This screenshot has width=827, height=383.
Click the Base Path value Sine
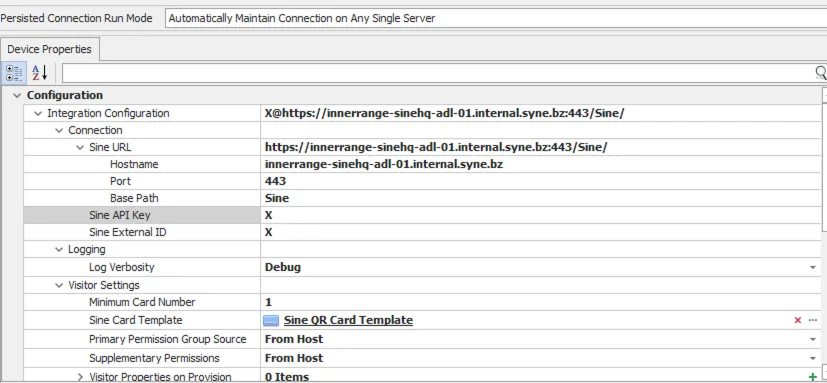(277, 198)
